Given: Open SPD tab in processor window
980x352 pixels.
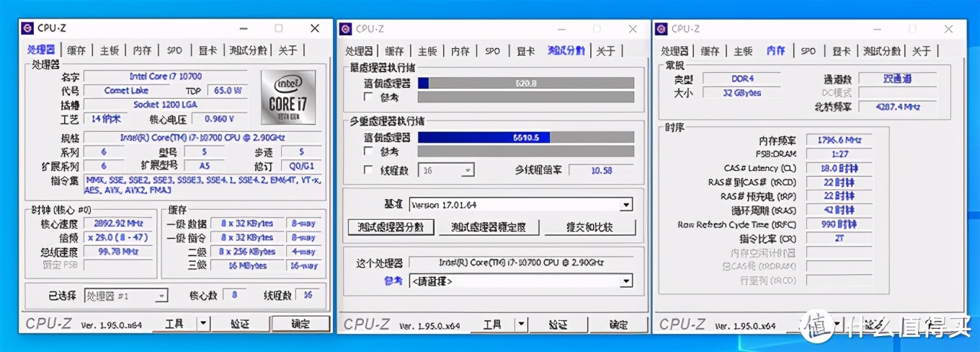Looking at the screenshot, I should (x=175, y=50).
